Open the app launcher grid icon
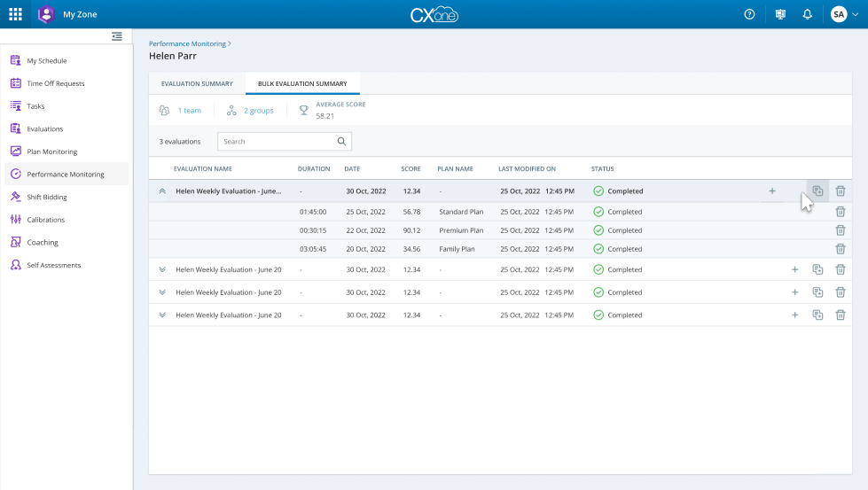 (15, 14)
